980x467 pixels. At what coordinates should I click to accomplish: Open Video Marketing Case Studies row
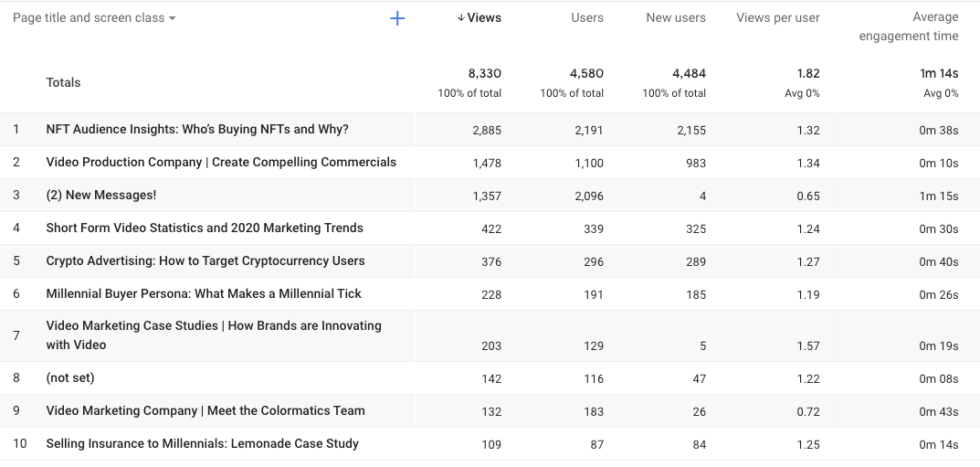click(x=214, y=335)
